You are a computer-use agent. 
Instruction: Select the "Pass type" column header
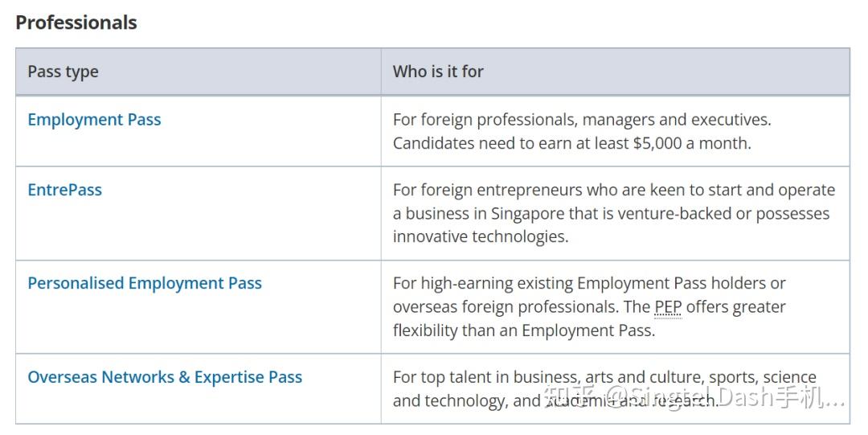(x=63, y=72)
